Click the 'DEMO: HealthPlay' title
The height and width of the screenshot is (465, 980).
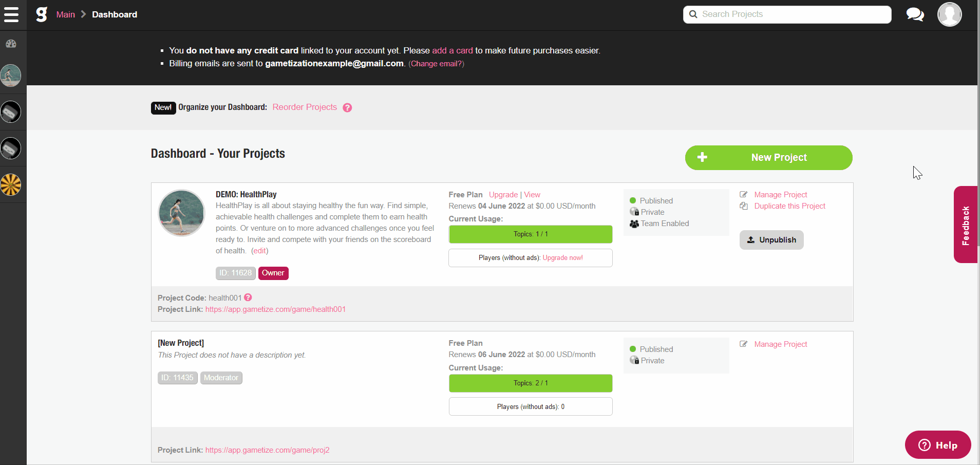point(246,194)
